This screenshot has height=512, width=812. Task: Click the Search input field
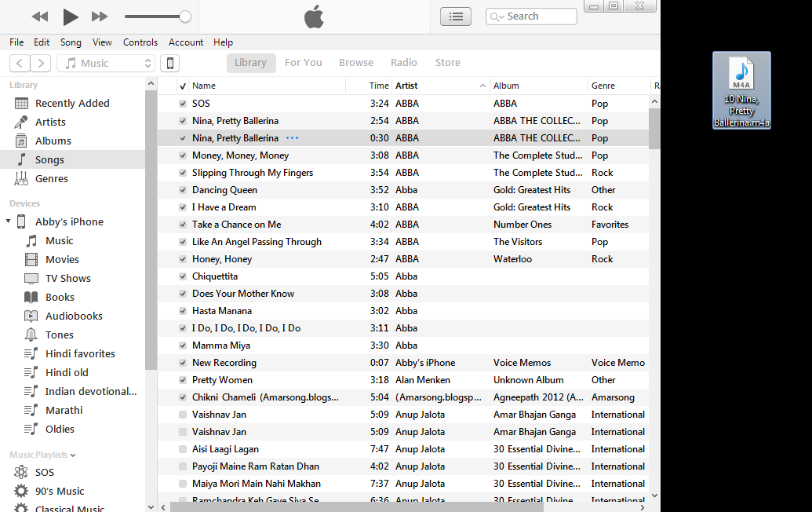coord(531,16)
